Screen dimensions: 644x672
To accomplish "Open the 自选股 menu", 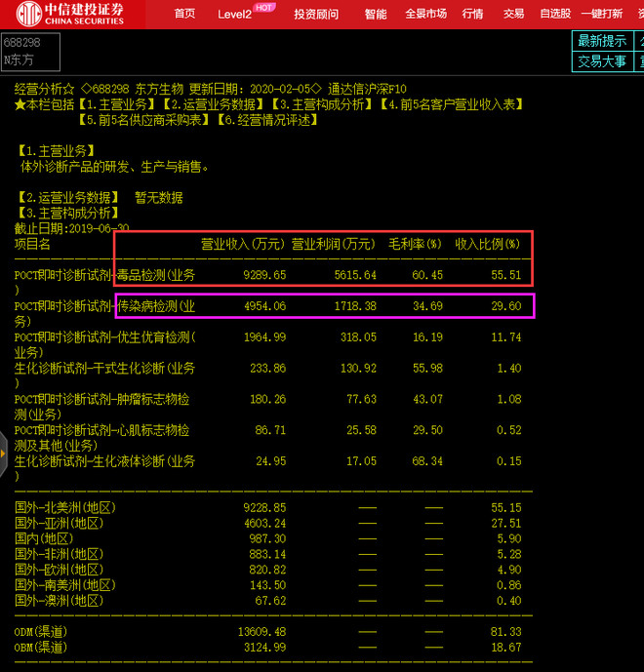I will tap(555, 14).
